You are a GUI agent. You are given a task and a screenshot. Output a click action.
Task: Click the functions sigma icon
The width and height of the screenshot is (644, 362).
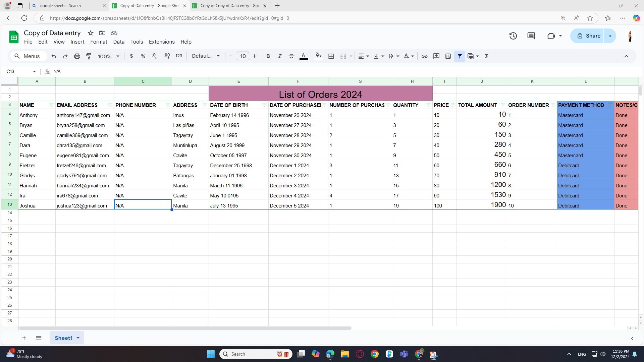pos(487,56)
